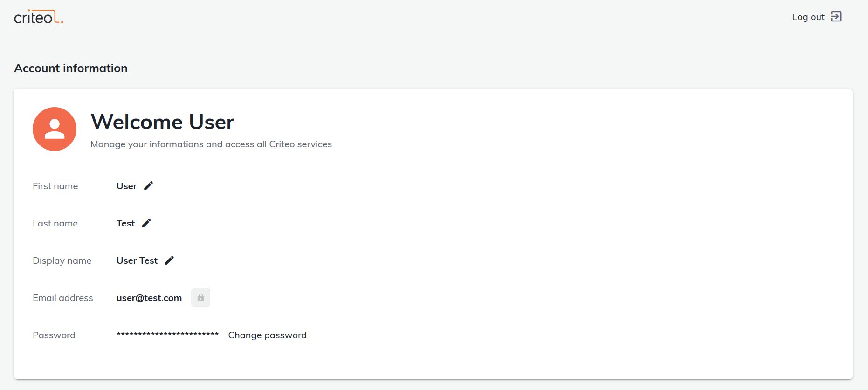Click the Password label
The height and width of the screenshot is (390, 868).
(54, 335)
